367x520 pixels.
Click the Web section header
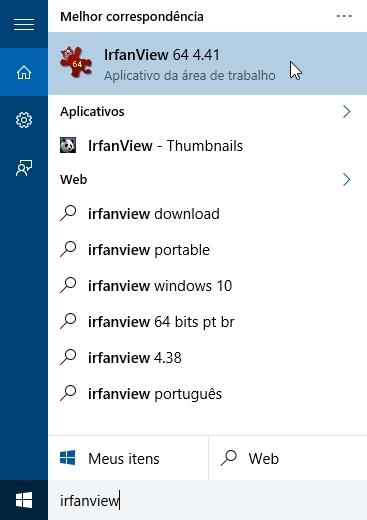click(74, 180)
